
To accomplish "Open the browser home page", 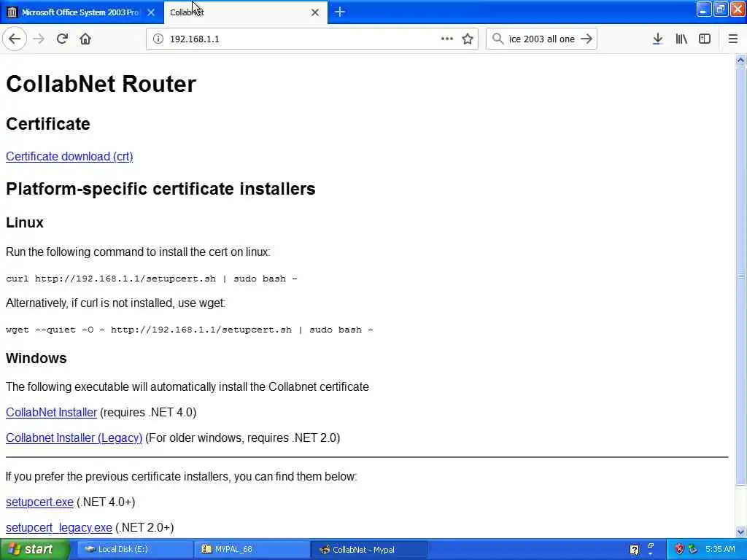I will 85,39.
